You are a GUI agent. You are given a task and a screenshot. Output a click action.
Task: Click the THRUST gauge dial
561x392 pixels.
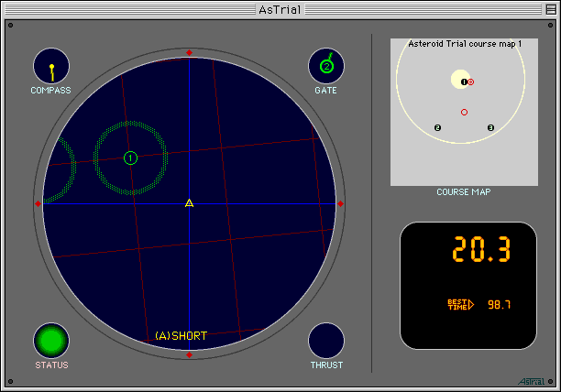coord(326,341)
